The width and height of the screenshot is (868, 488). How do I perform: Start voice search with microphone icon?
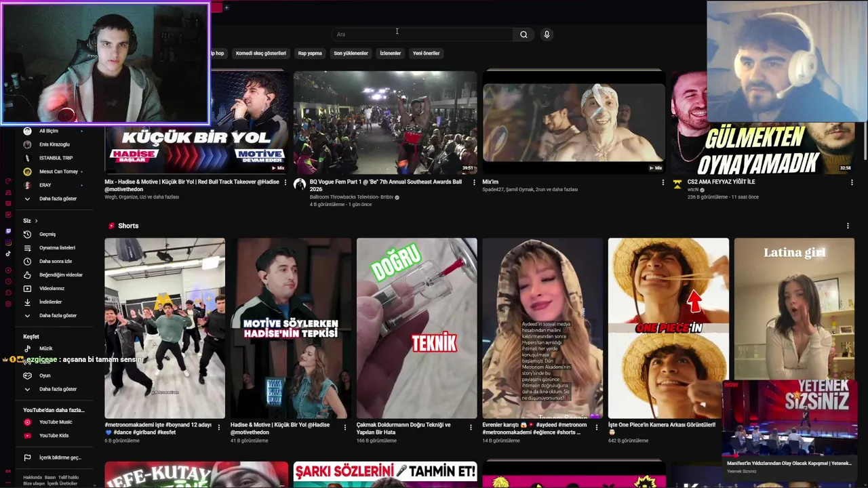[547, 35]
